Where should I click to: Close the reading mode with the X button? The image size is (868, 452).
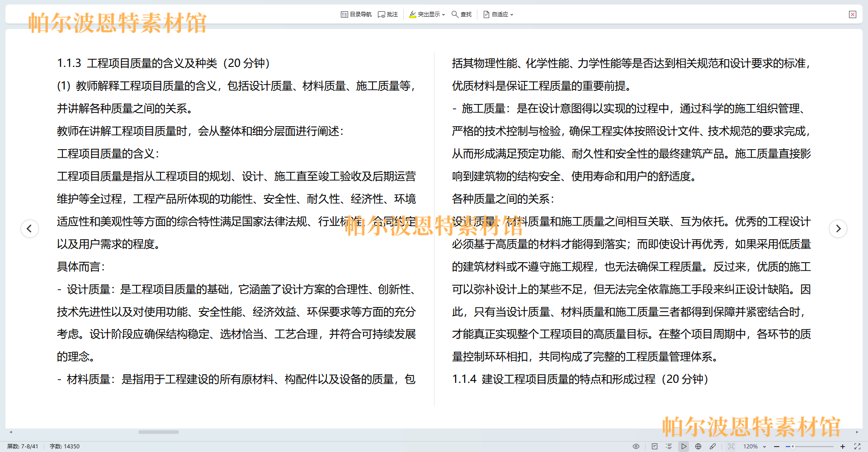(x=853, y=14)
